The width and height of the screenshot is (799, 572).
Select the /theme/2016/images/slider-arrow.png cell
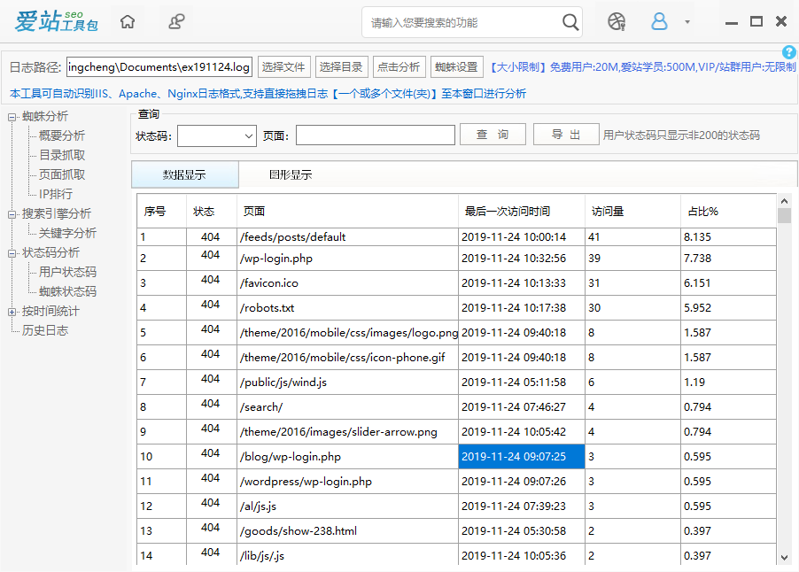348,432
